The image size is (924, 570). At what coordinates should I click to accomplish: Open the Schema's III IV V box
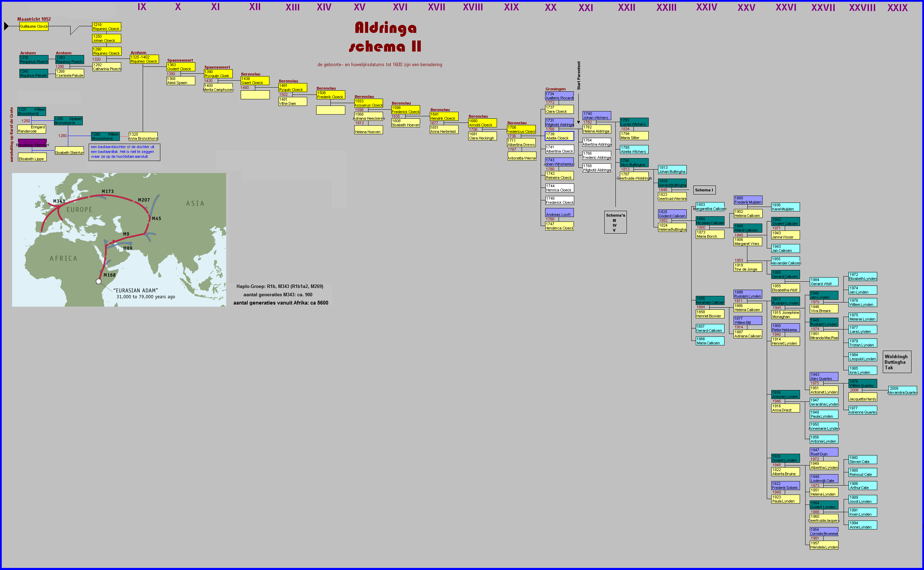coord(615,223)
